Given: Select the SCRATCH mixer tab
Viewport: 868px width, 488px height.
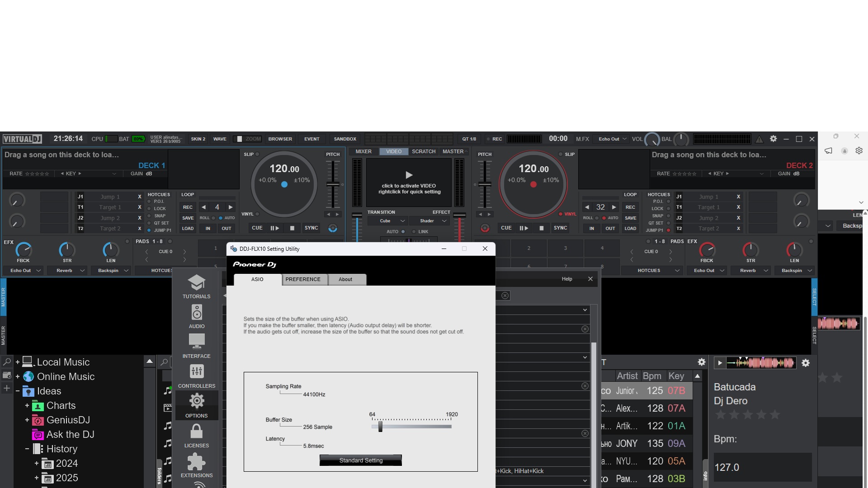Looking at the screenshot, I should coord(423,151).
